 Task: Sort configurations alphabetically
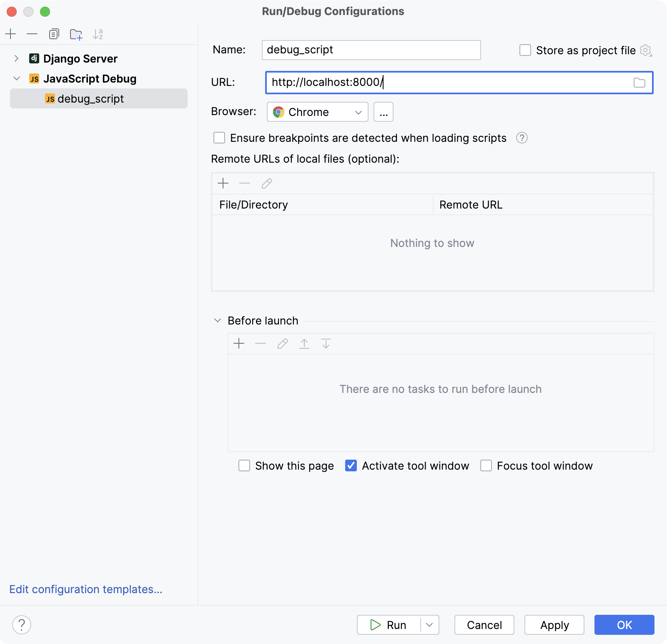click(x=98, y=34)
